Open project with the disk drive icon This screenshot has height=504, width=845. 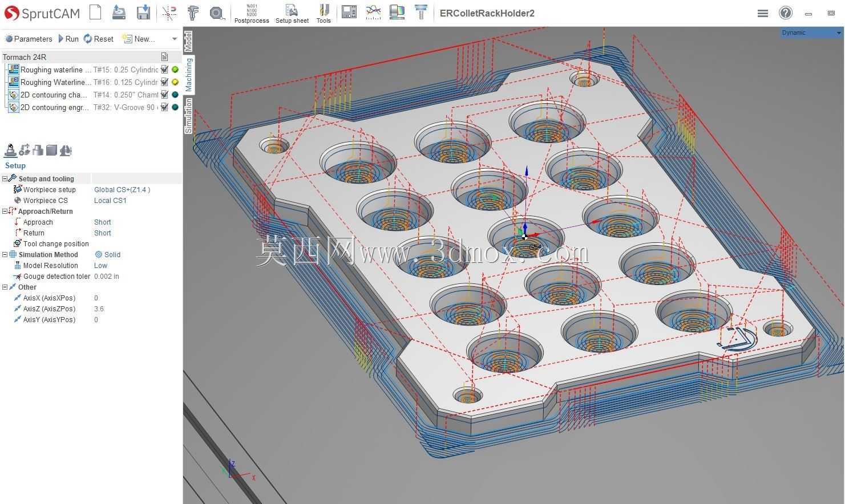click(119, 12)
